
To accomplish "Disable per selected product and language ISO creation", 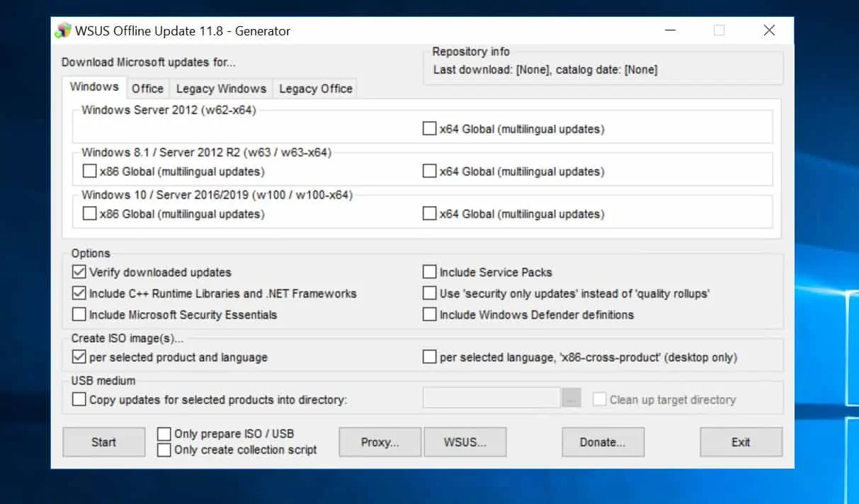I will [x=78, y=357].
